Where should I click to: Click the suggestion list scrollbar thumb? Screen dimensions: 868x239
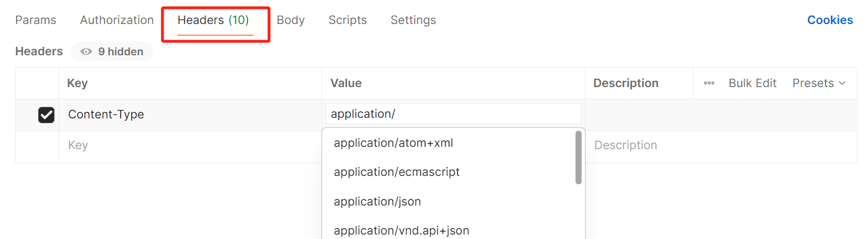578,157
